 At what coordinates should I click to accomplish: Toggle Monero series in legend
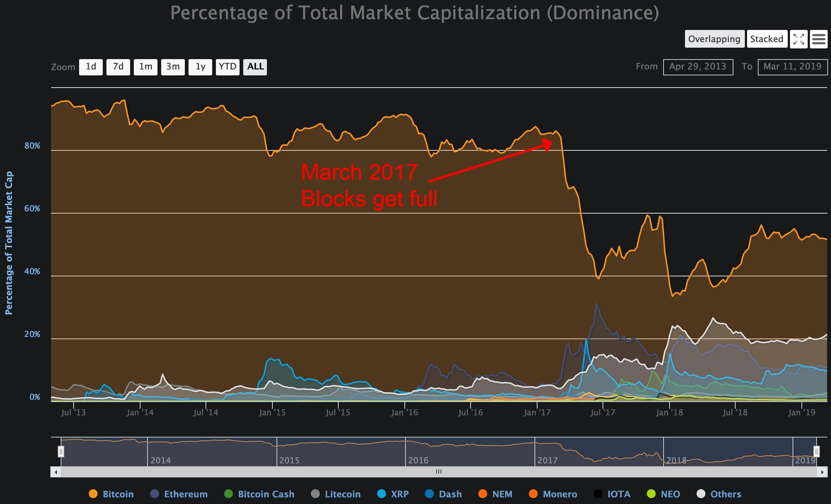553,494
